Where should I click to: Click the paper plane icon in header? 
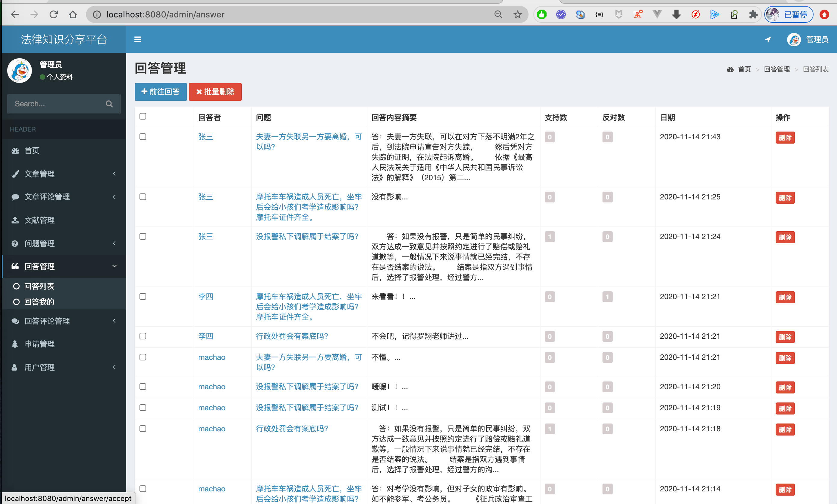768,39
